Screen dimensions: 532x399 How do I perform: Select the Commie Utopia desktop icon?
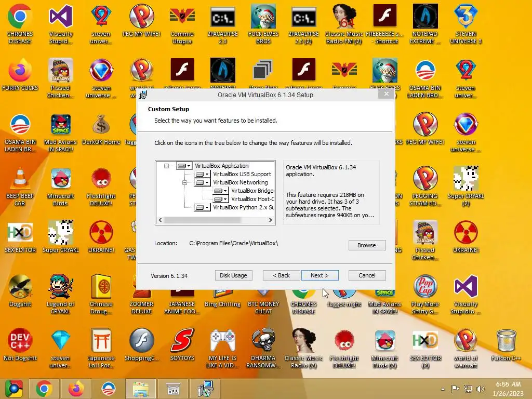pyautogui.click(x=182, y=24)
